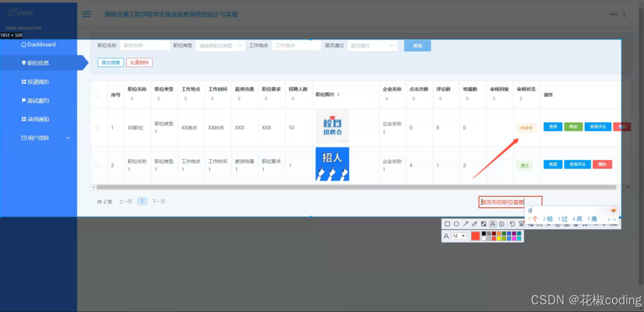Viewport: 644px width, 312px height.
Task: Focus the 工作地点 search input
Action: pos(296,45)
